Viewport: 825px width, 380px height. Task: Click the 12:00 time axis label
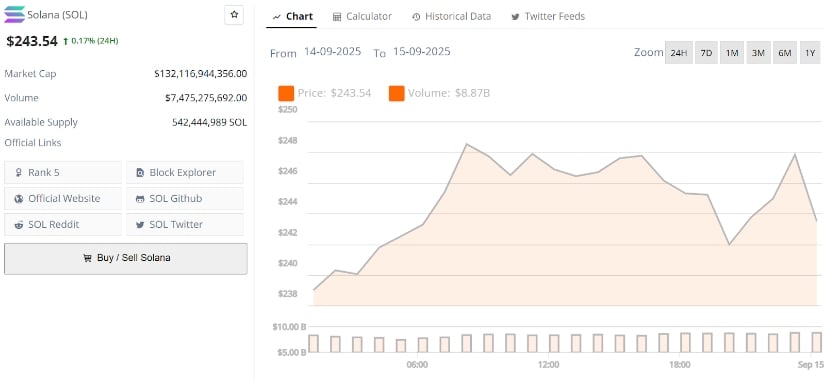click(549, 364)
